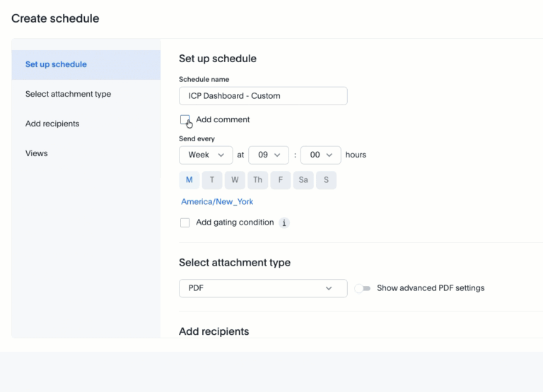Choose Thursday day button
This screenshot has width=543, height=392.
[257, 180]
